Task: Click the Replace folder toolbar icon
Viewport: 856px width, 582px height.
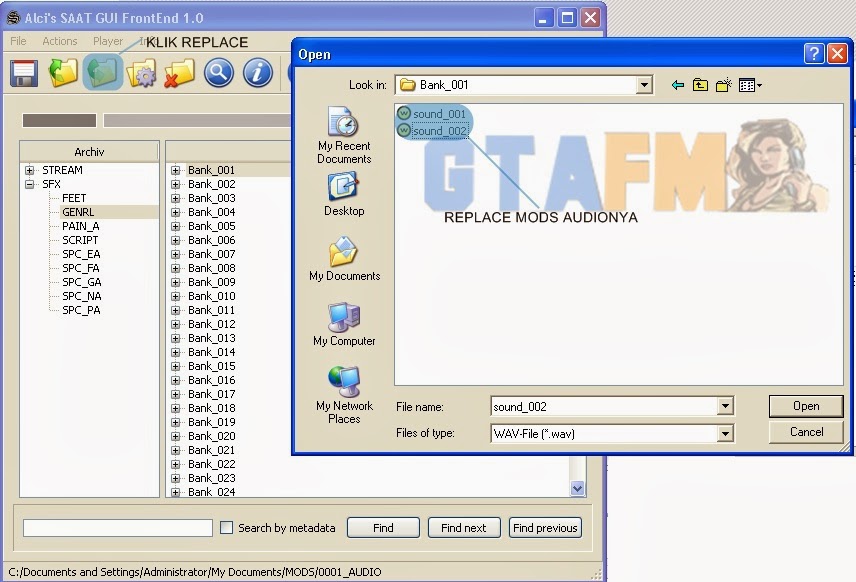Action: tap(103, 73)
